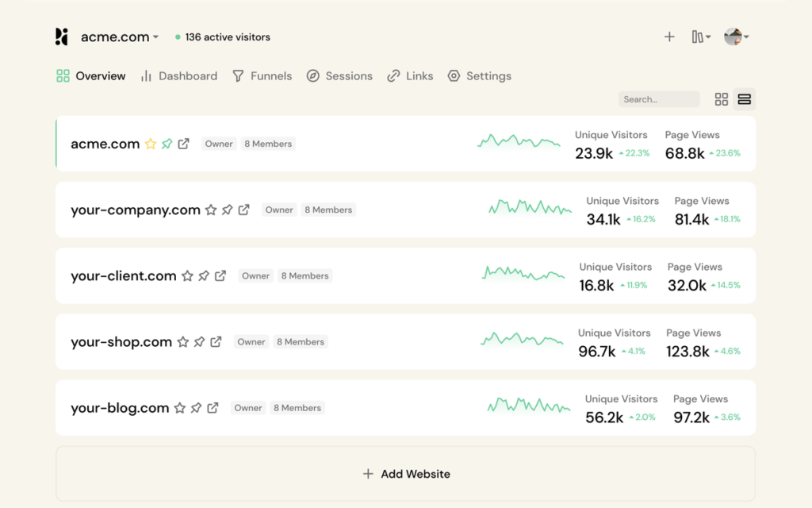Click acme.com Page Views 68.8k value
812x508 pixels.
[684, 153]
